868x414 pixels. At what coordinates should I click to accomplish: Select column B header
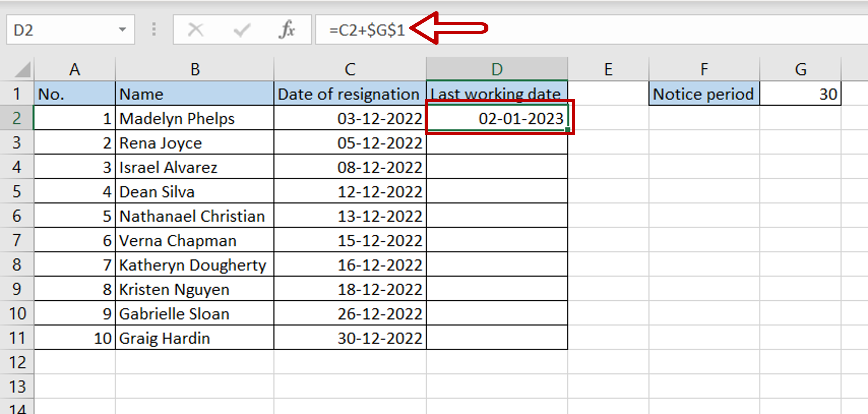click(x=195, y=69)
